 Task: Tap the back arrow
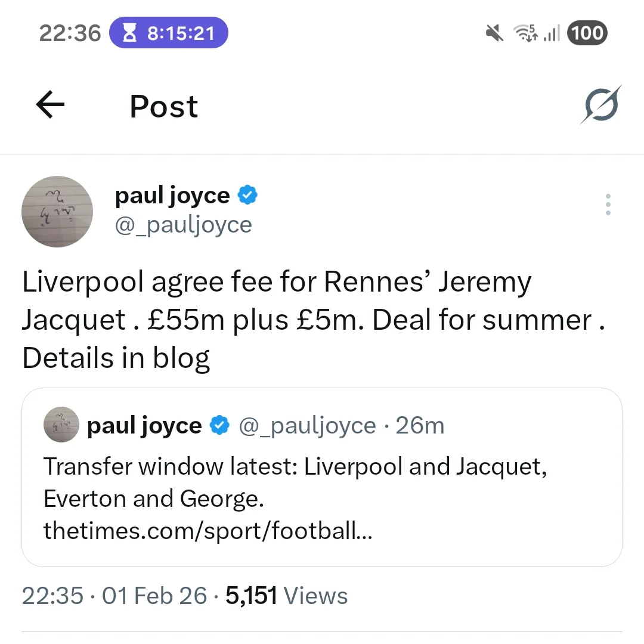50,106
